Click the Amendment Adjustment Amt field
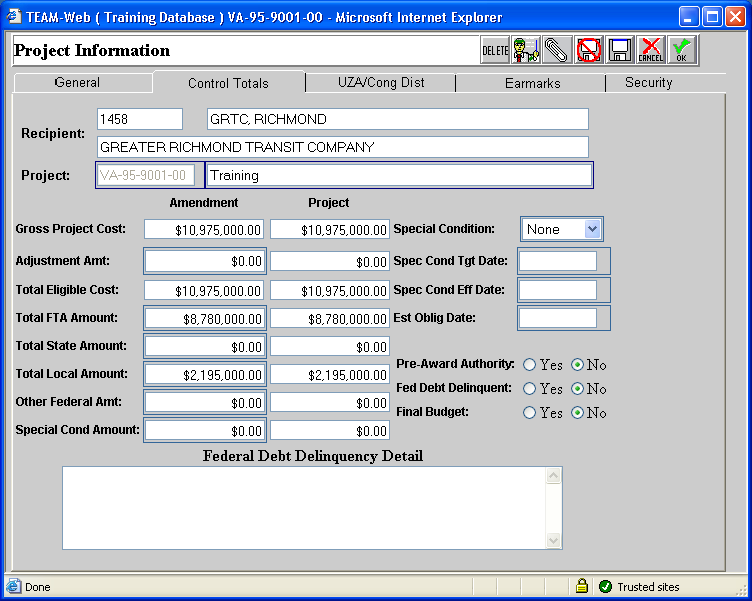Screen dimensions: 752x601 (205, 261)
